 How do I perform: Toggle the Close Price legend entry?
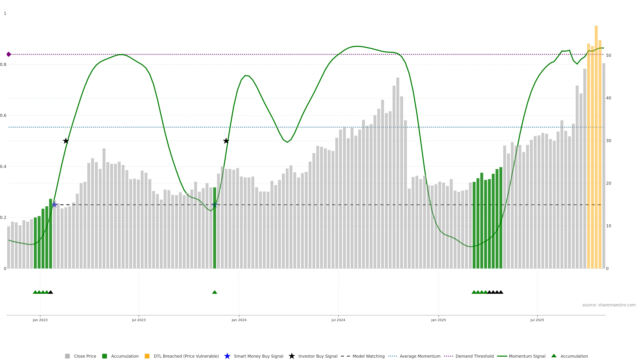tap(85, 356)
